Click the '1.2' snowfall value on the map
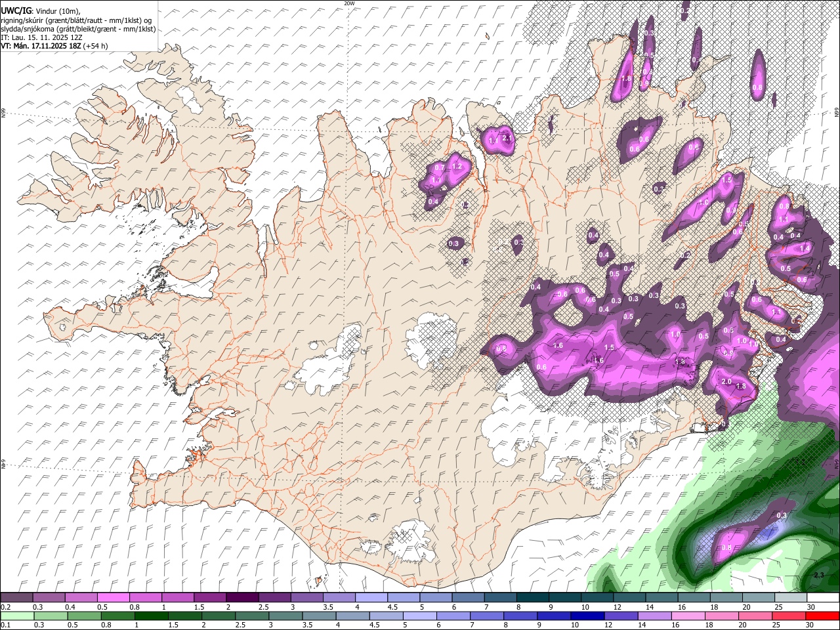The width and height of the screenshot is (840, 630). tap(458, 167)
